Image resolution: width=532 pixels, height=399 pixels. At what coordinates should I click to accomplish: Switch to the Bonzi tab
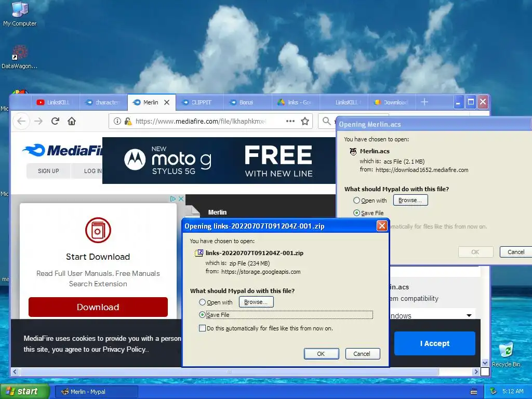click(x=247, y=102)
